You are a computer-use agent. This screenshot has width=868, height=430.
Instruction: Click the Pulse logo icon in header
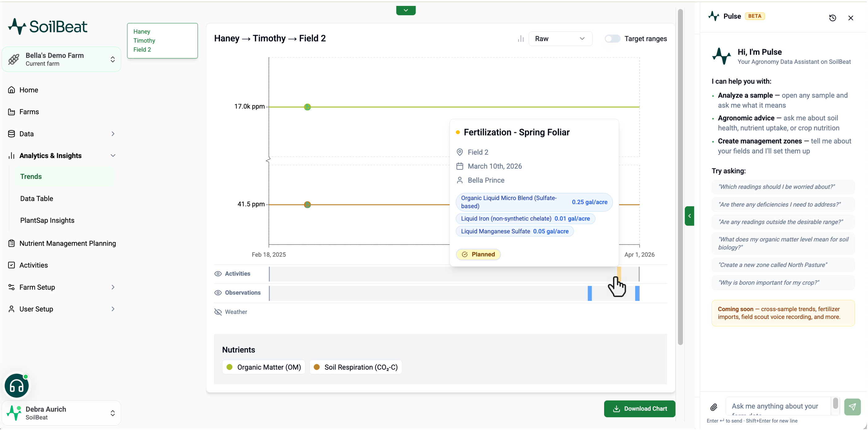click(714, 16)
